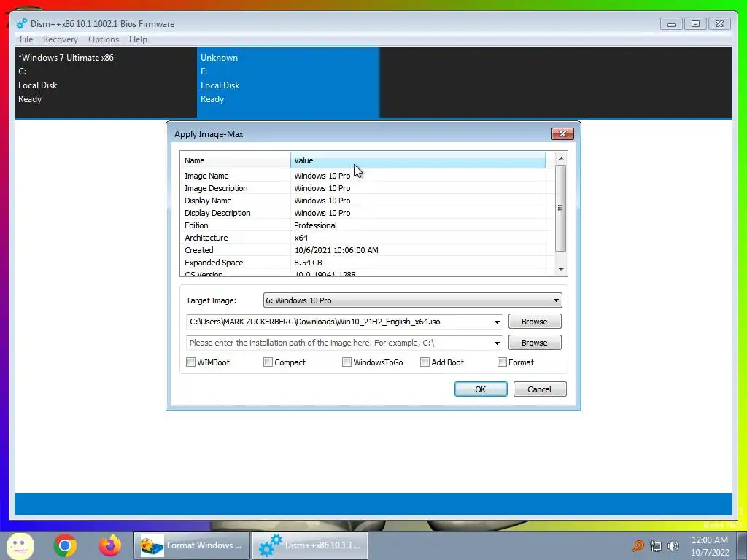Expand the ISO source path dropdown arrow
747x560 pixels.
click(496, 322)
